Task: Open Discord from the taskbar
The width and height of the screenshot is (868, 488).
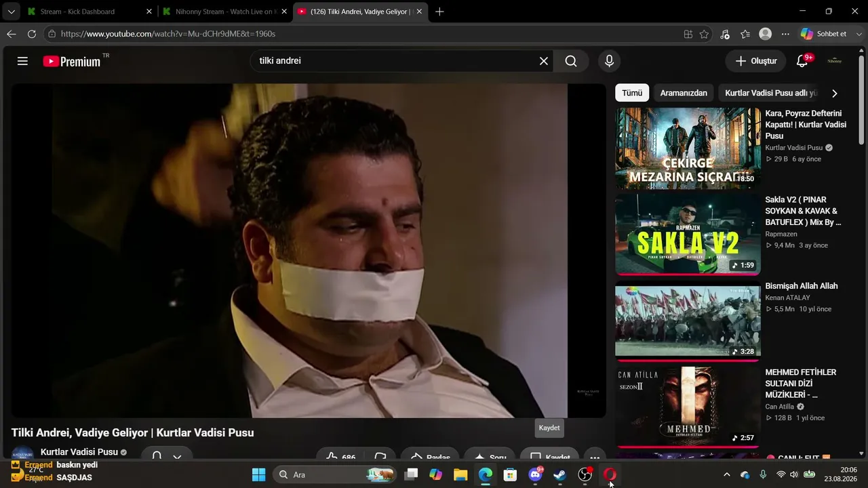Action: [x=535, y=474]
